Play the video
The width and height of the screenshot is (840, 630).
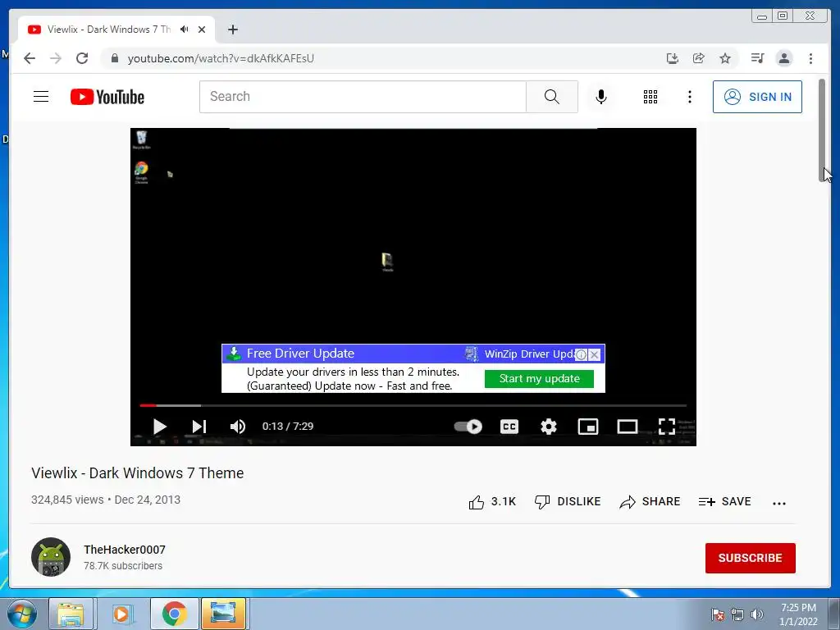[160, 427]
